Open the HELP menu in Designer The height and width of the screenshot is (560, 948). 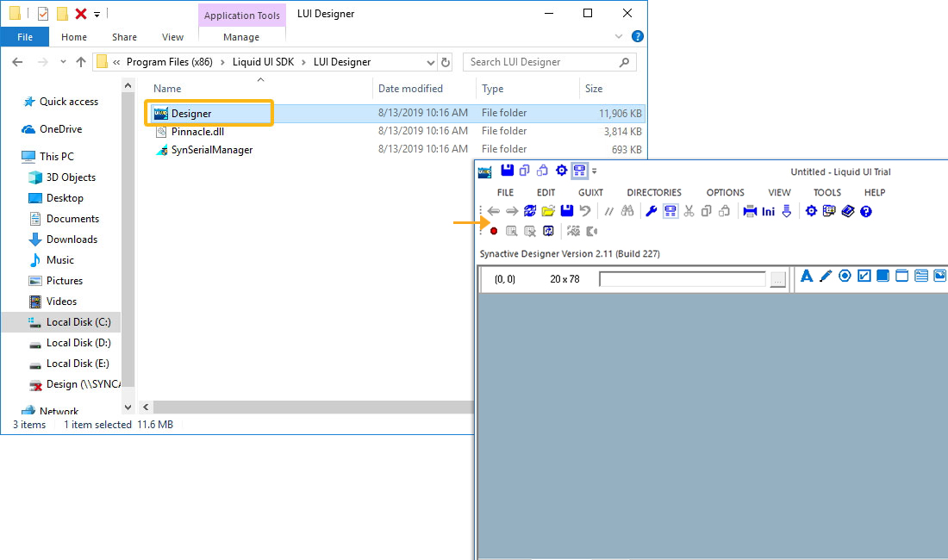[x=875, y=192]
